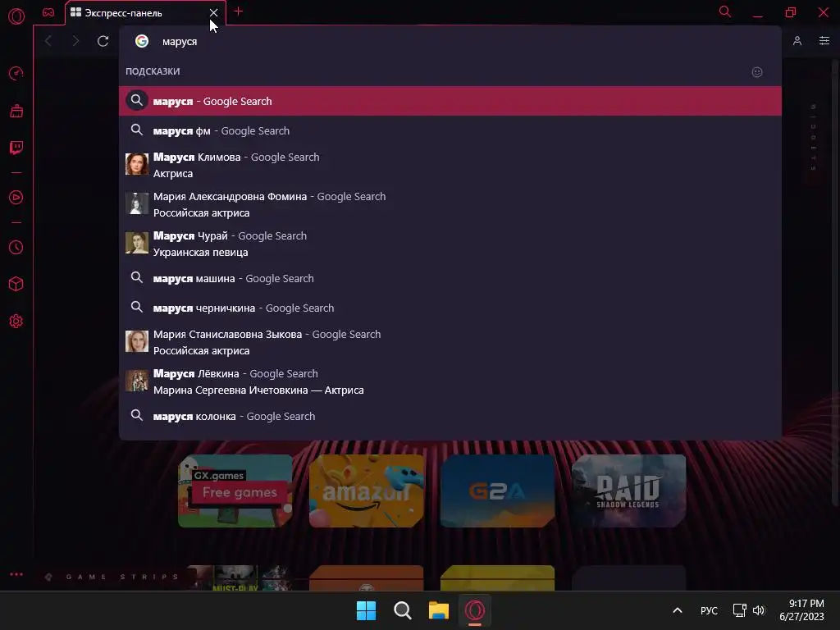Click the reload page icon
Screen dimensions: 840x630
tap(103, 41)
